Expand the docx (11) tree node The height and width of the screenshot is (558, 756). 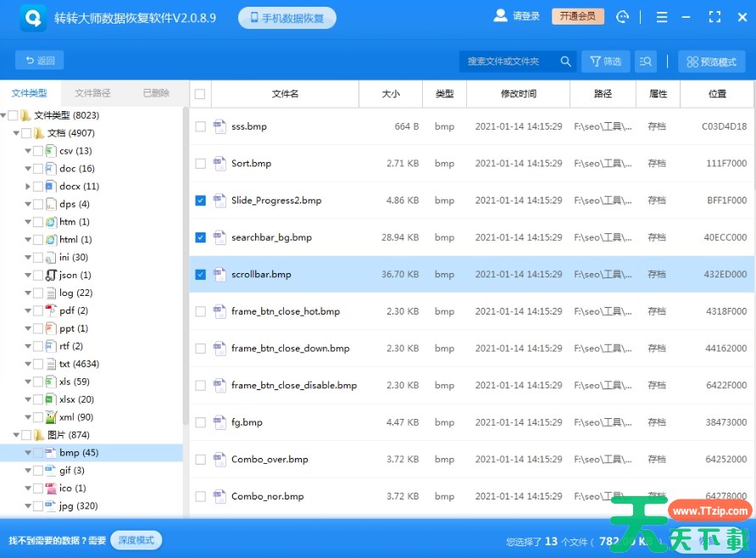pos(28,187)
